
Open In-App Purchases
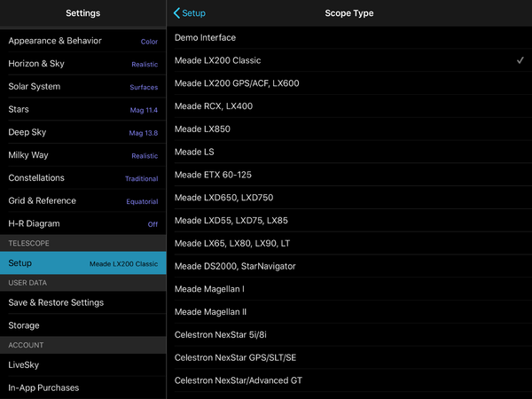[x=83, y=387]
